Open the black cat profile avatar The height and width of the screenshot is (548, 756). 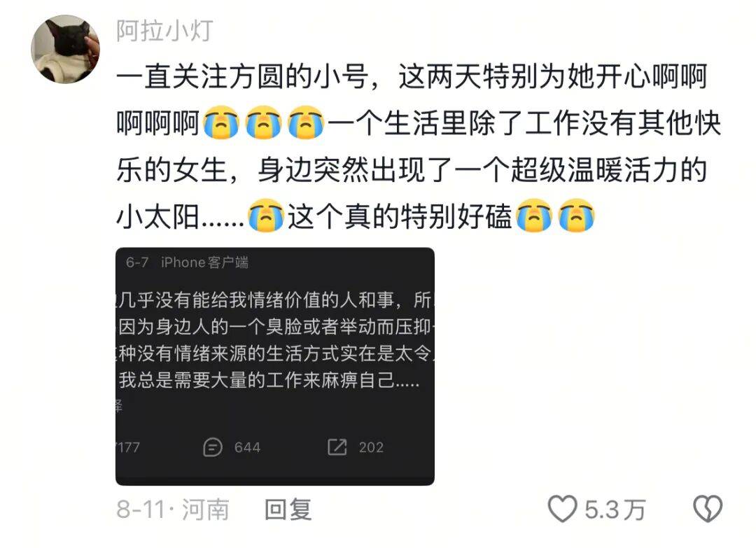coord(65,49)
